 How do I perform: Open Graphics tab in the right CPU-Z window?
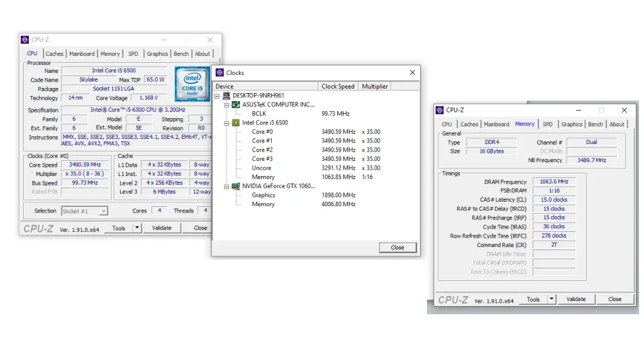coord(572,124)
